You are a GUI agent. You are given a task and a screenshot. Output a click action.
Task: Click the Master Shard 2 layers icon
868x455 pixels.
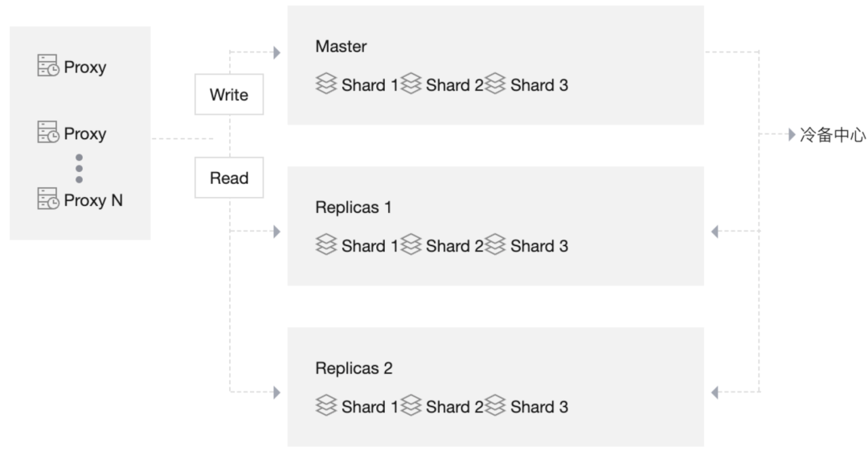pos(411,84)
